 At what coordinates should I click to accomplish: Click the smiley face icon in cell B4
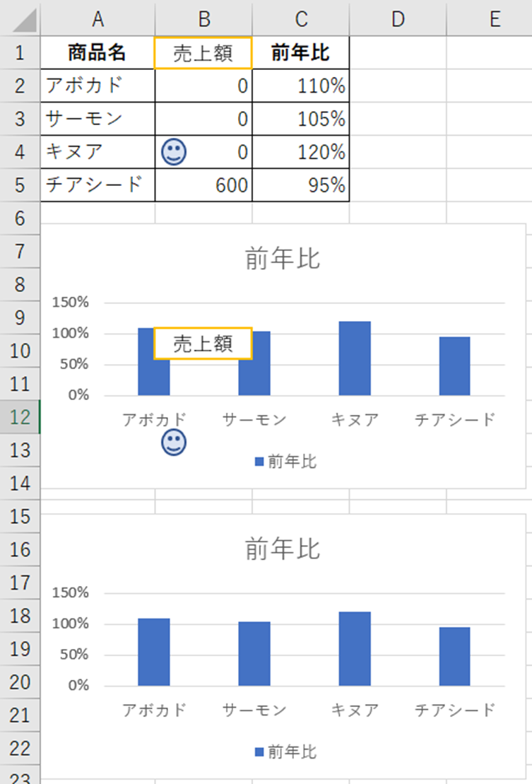coord(173,153)
